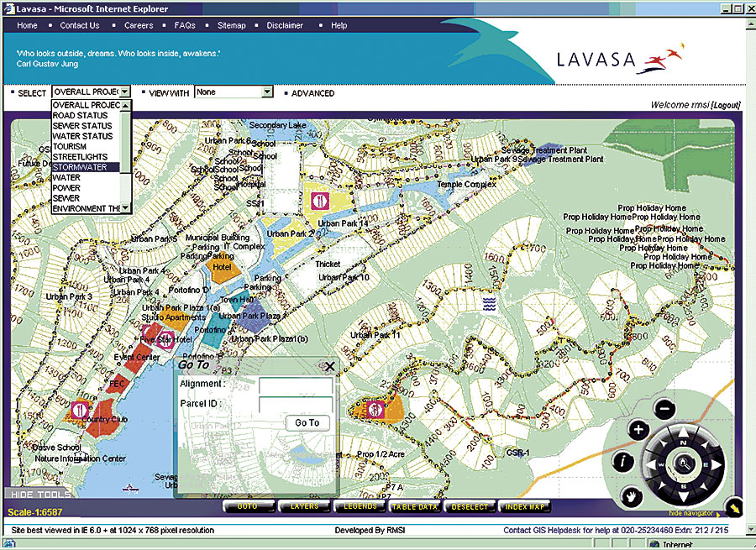Choose the ENVIRONMENT theme list entry

coord(87,209)
